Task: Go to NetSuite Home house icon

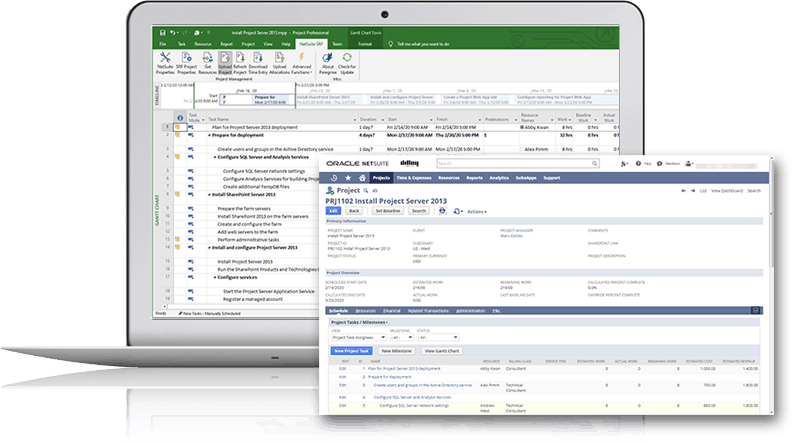Action: click(x=362, y=178)
